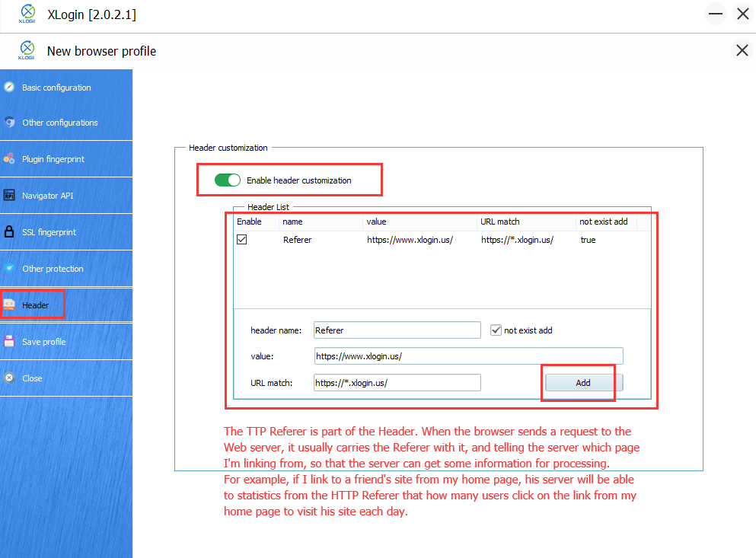Click the SSL fingerprint lock icon
This screenshot has width=756, height=558.
(9, 231)
